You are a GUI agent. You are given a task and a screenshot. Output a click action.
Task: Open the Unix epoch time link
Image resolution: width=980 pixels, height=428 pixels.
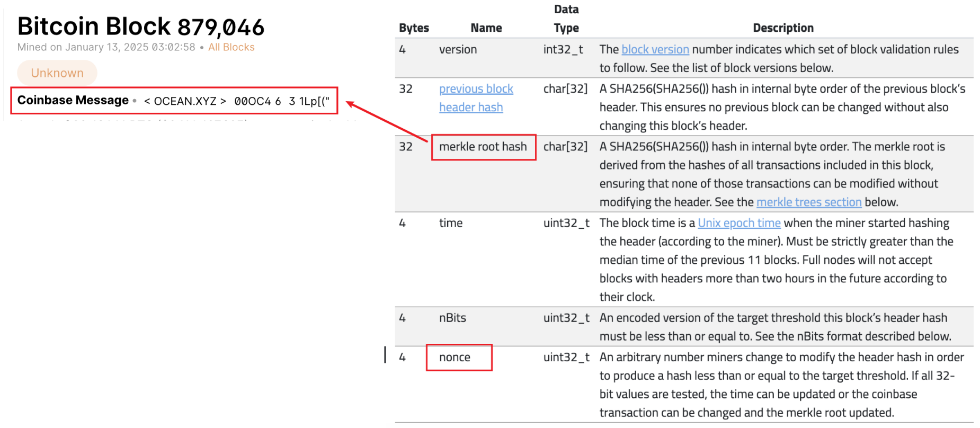(739, 223)
